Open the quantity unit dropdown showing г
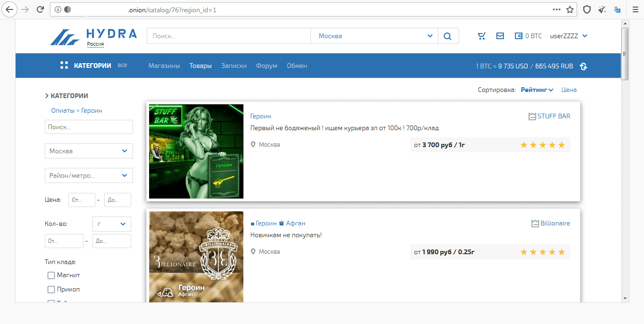Viewport: 644px width, 324px height. point(111,224)
